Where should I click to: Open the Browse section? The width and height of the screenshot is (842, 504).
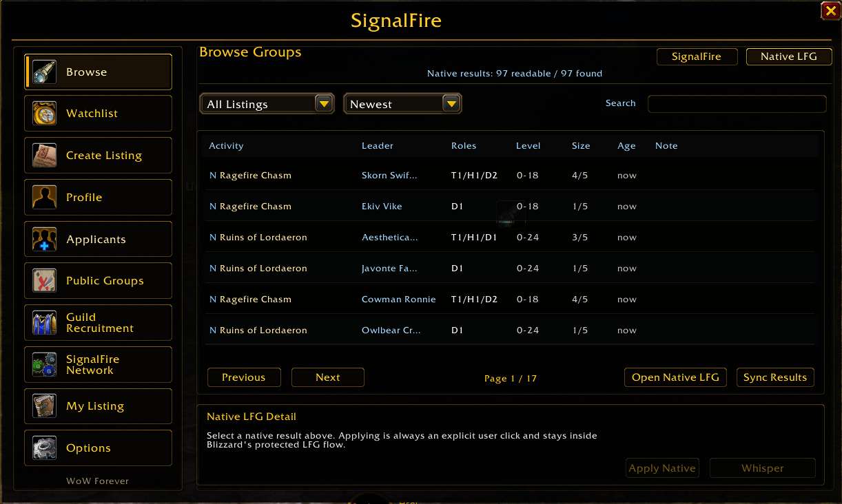coord(99,72)
